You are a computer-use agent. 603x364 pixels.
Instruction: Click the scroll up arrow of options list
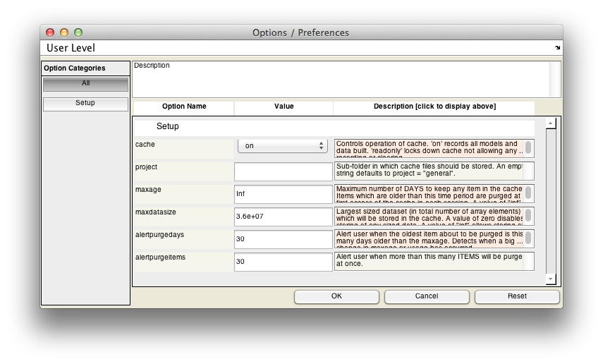(551, 124)
